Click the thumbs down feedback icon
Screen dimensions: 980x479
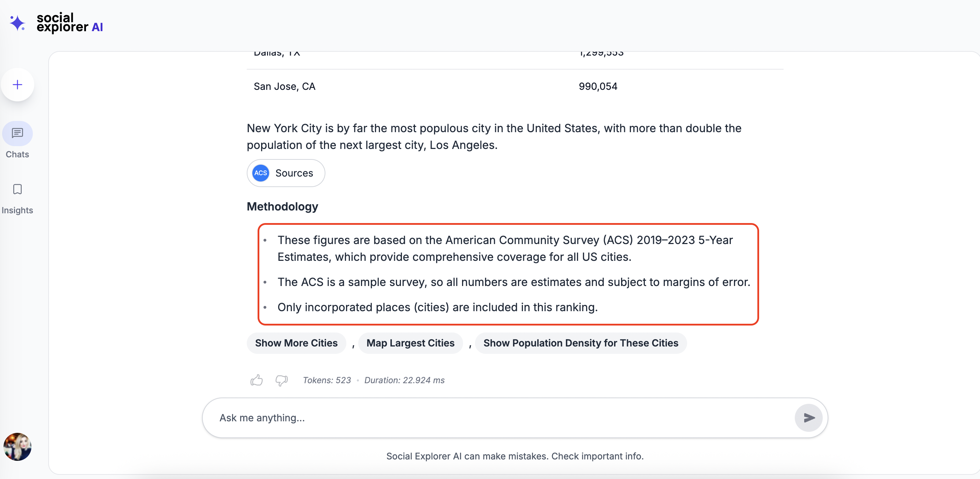coord(281,380)
